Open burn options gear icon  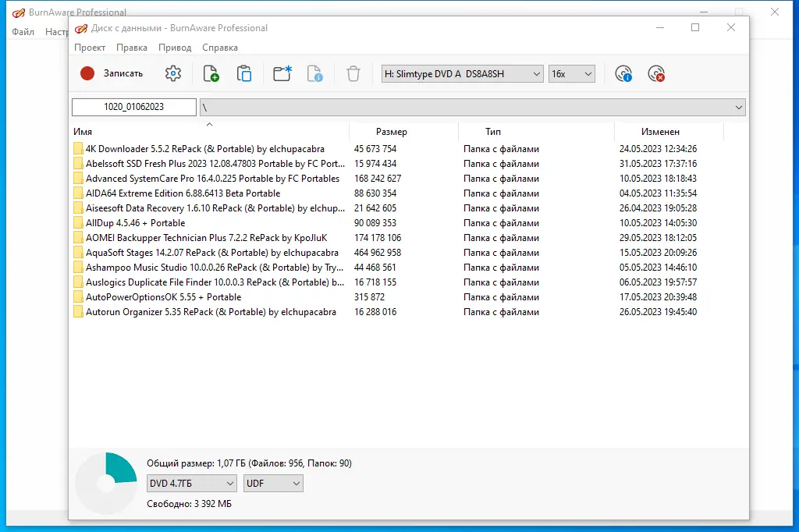tap(173, 73)
